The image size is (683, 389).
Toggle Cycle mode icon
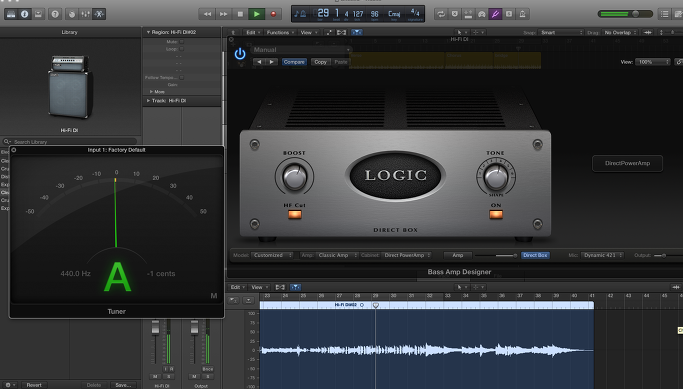pos(441,14)
